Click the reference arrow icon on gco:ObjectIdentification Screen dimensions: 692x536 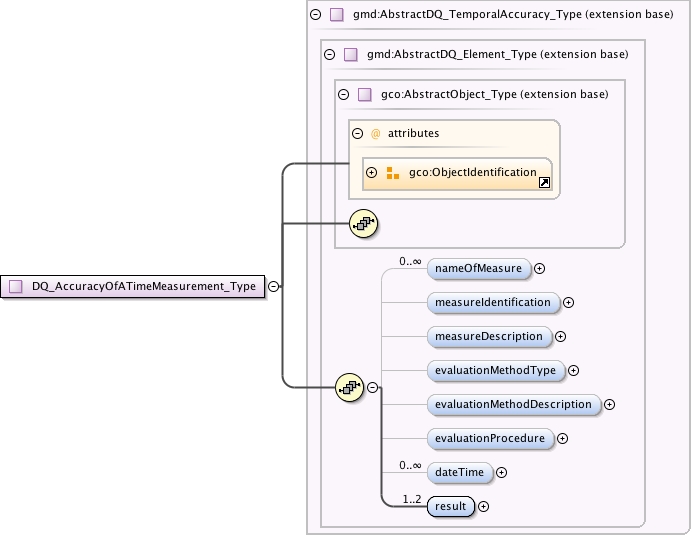(545, 183)
